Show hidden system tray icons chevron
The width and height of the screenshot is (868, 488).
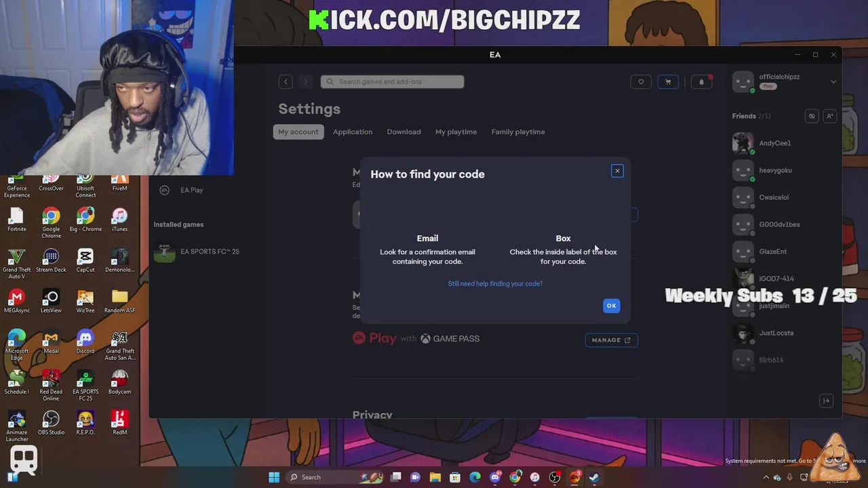[766, 477]
